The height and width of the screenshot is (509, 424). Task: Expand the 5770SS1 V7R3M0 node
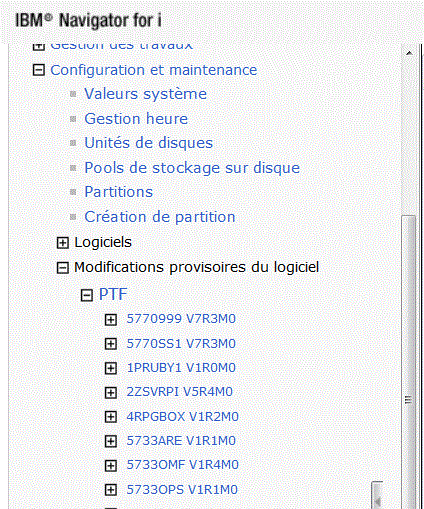(111, 344)
